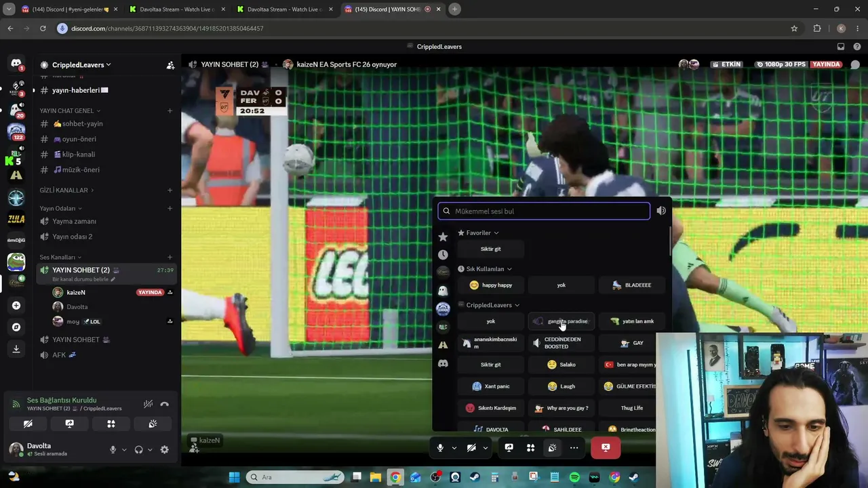Mute microphone in user panel
This screenshot has height=488, width=868.
(x=113, y=449)
